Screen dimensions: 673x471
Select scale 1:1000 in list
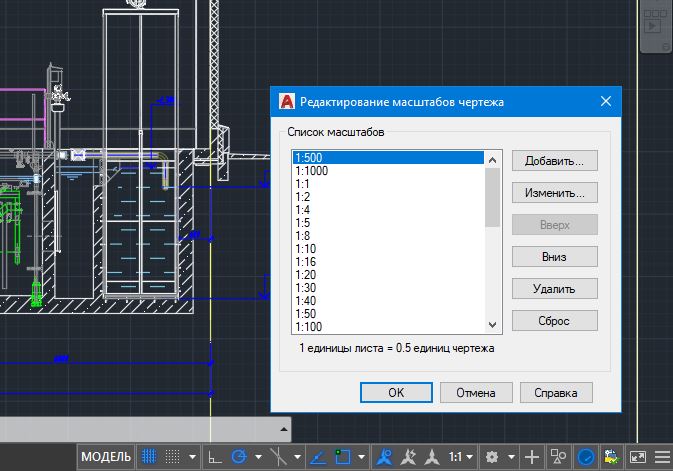(x=388, y=171)
